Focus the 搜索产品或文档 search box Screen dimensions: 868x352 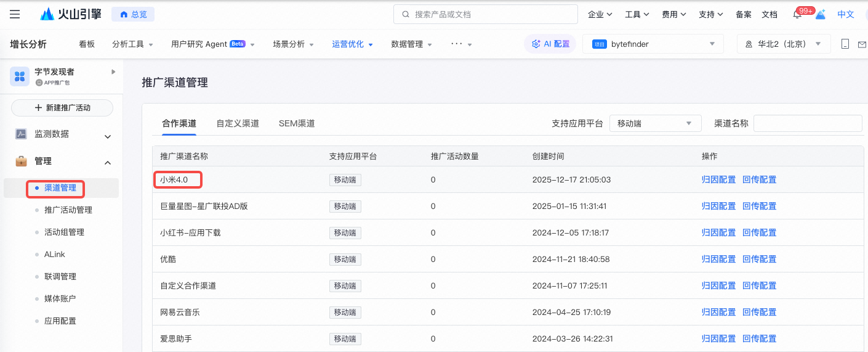point(485,14)
